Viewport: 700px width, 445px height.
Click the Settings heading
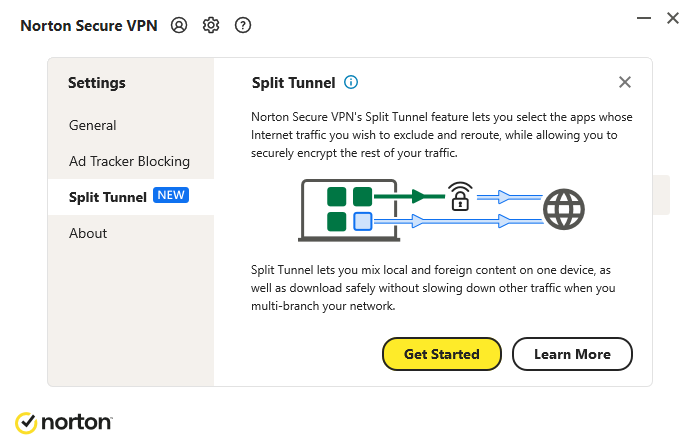pos(97,83)
